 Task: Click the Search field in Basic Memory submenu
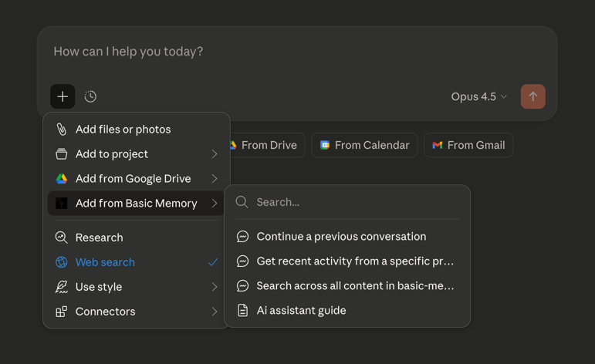355,202
